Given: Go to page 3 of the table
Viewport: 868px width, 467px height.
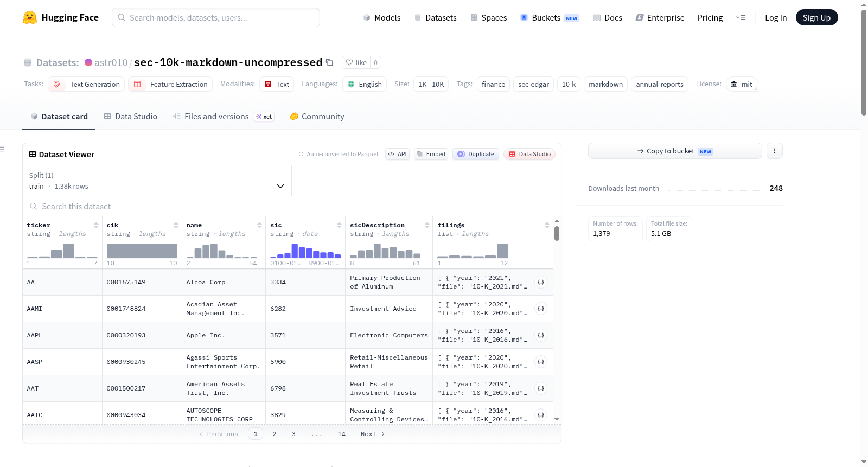Looking at the screenshot, I should [x=293, y=434].
